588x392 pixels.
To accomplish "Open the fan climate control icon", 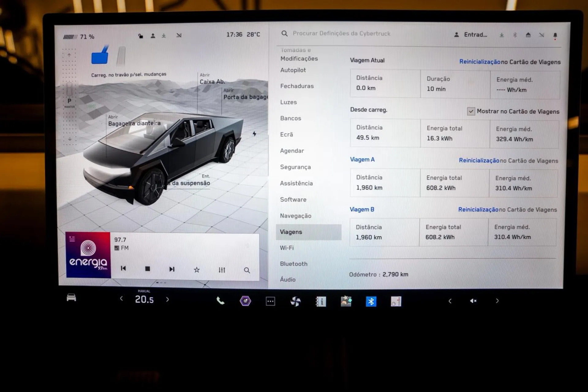I will pos(295,302).
